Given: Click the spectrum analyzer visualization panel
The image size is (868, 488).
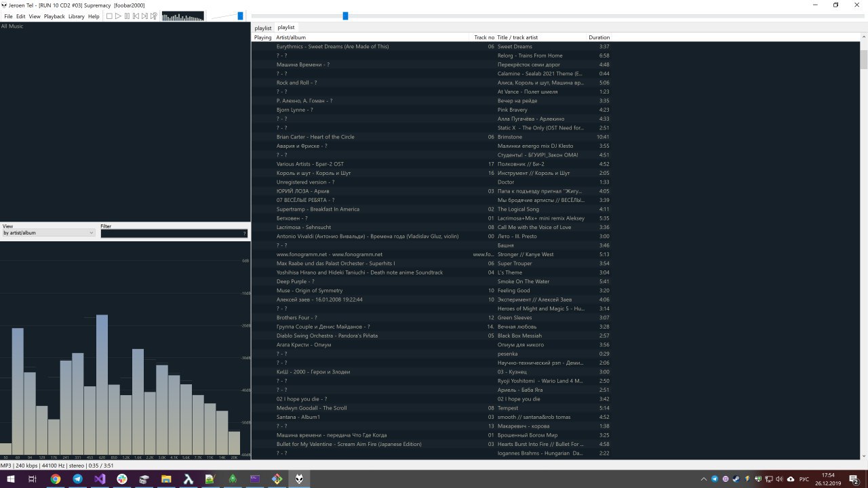Looking at the screenshot, I should 125,349.
